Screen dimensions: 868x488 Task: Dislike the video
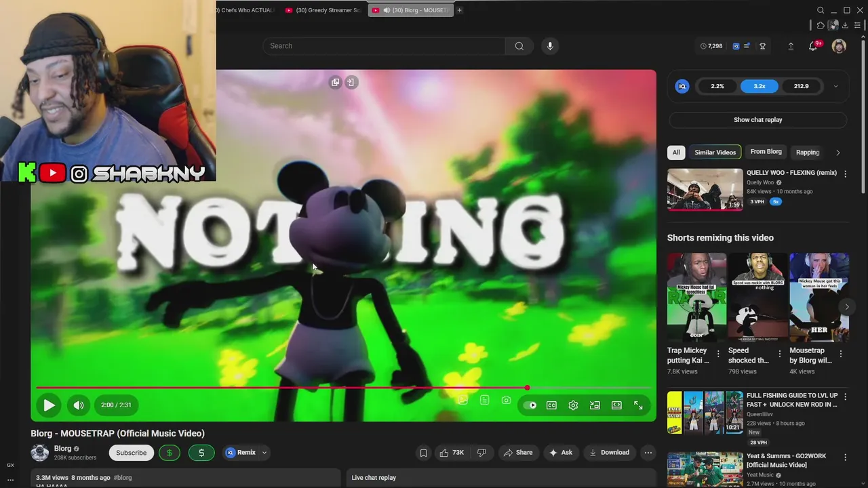[x=481, y=453]
